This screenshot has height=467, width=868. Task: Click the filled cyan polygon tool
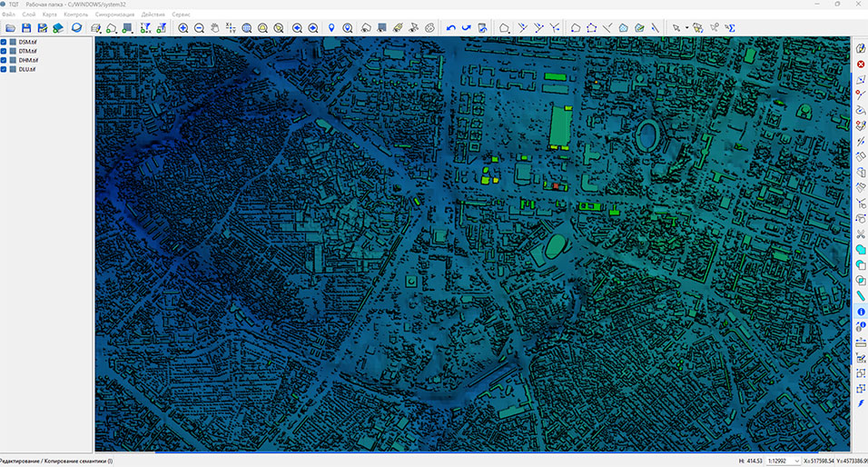(x=860, y=250)
